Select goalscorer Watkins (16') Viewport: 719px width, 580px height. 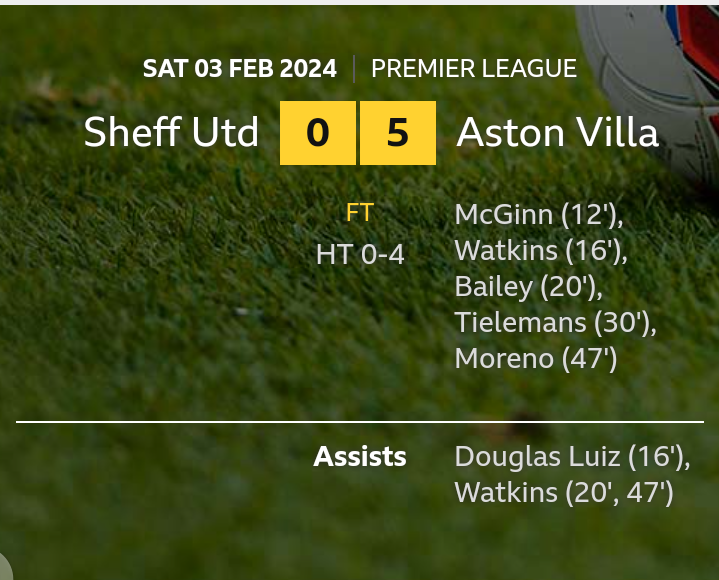[x=541, y=250]
